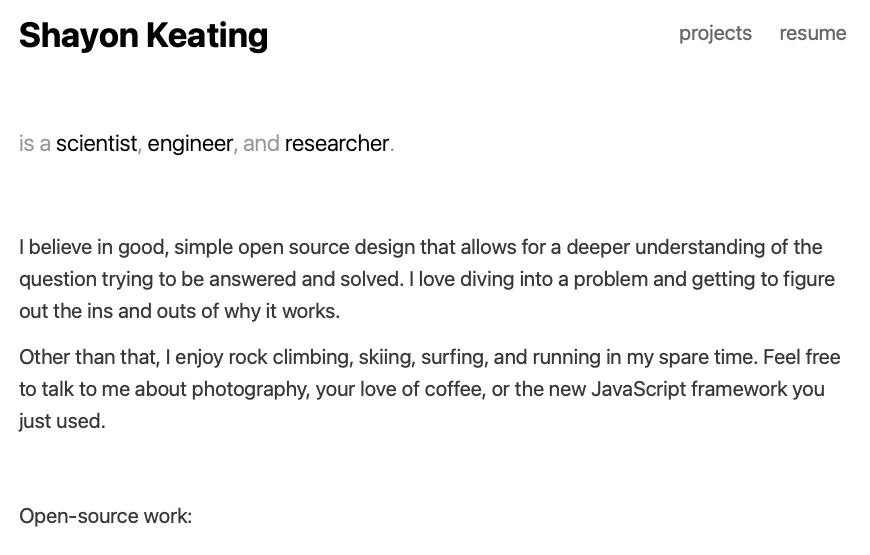Click the Open-source work heading
This screenshot has height=555, width=870.
point(105,516)
